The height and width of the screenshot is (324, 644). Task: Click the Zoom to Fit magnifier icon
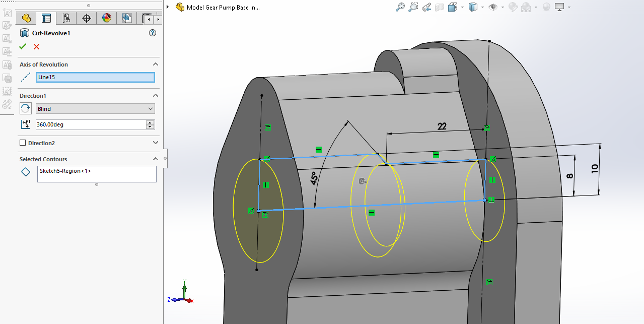(400, 7)
